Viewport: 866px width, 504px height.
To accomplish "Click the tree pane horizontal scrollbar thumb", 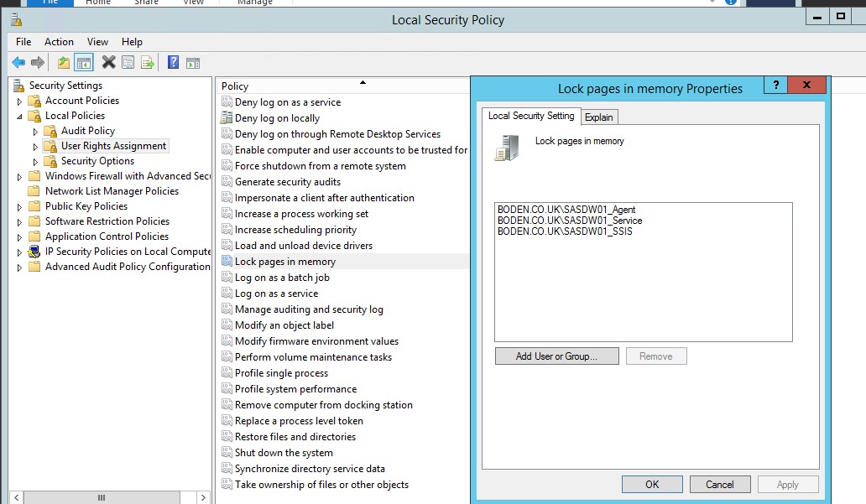I will point(102,497).
